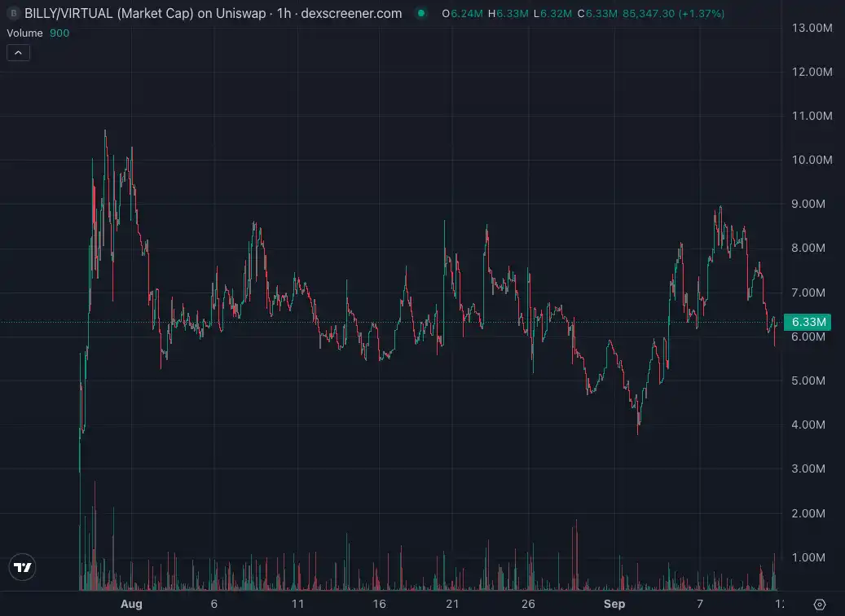845x616 pixels.
Task: Click the Sep label on time axis
Action: pos(614,604)
